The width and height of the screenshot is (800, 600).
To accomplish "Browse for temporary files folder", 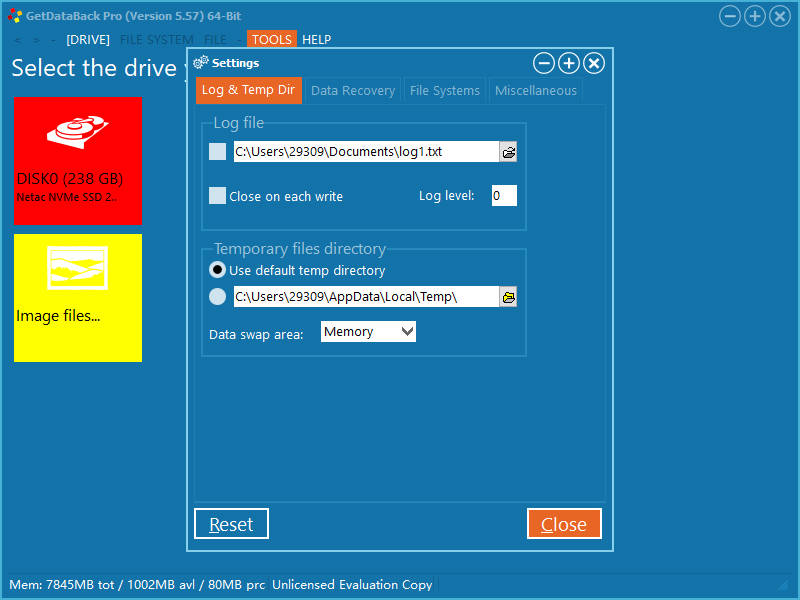I will (x=508, y=297).
